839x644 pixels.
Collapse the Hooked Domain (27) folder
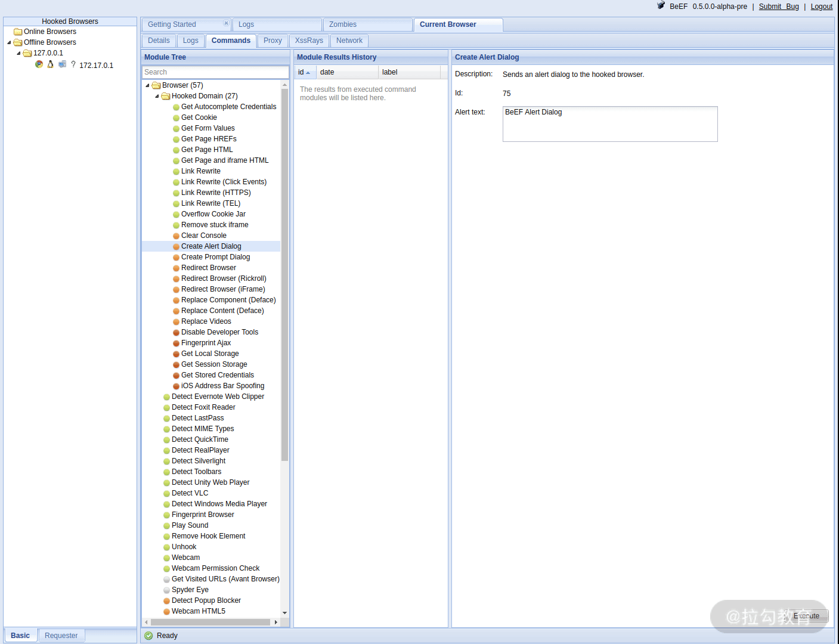tap(157, 96)
